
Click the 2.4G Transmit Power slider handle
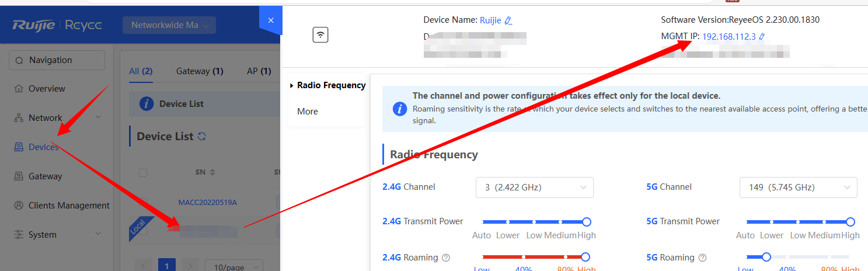coord(587,222)
